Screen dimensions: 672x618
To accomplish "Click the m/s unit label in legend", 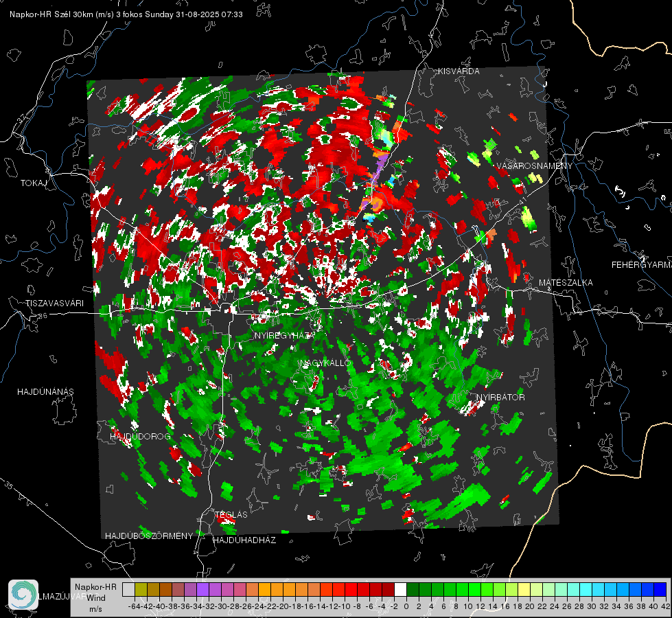I will [x=95, y=609].
